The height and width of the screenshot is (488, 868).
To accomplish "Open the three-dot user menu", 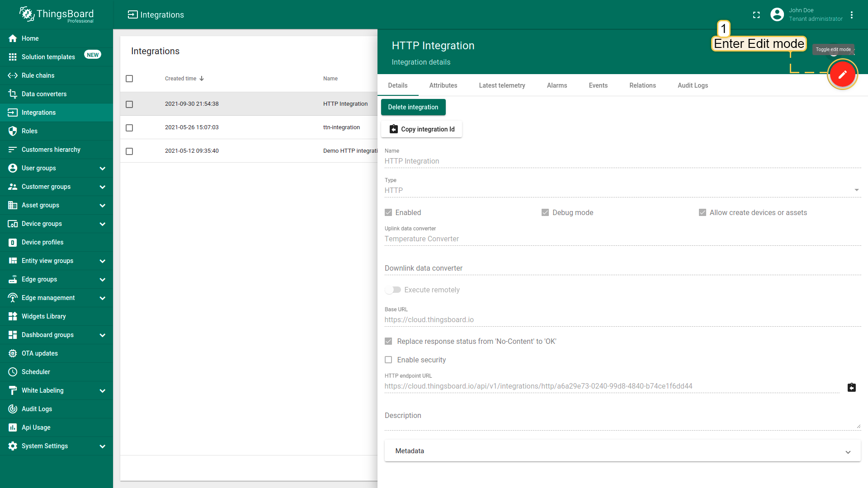I will [852, 15].
